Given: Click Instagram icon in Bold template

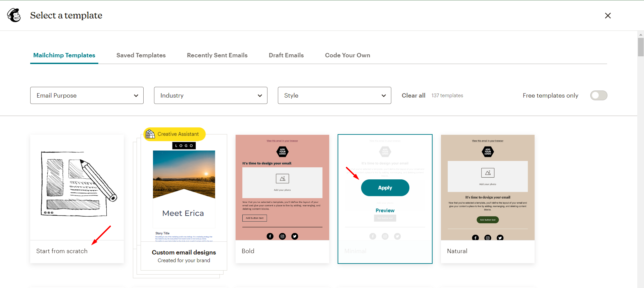Looking at the screenshot, I should 282,236.
